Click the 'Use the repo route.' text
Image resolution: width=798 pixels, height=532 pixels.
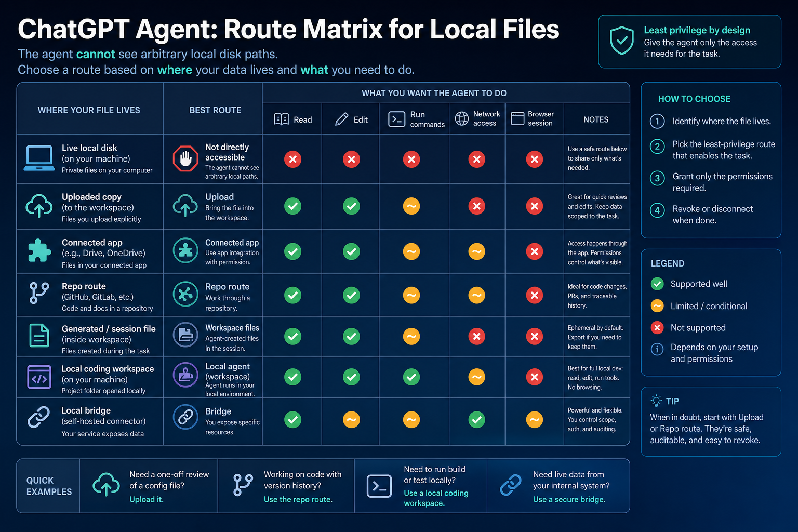298,499
